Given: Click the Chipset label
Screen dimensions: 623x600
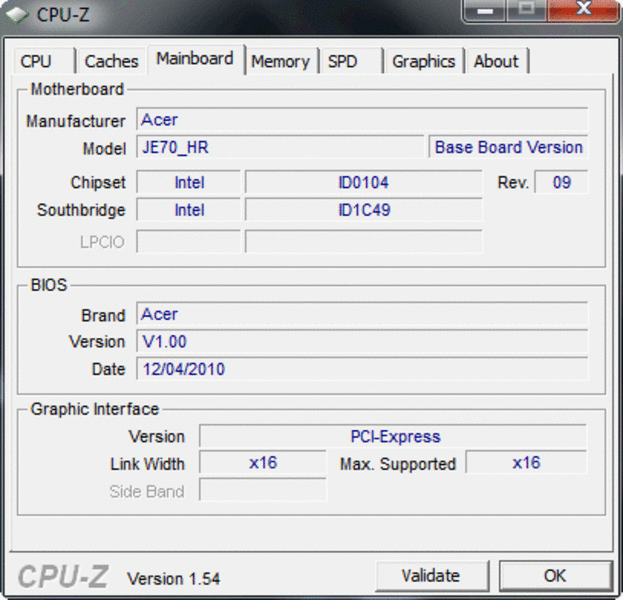Looking at the screenshot, I should (x=98, y=182).
